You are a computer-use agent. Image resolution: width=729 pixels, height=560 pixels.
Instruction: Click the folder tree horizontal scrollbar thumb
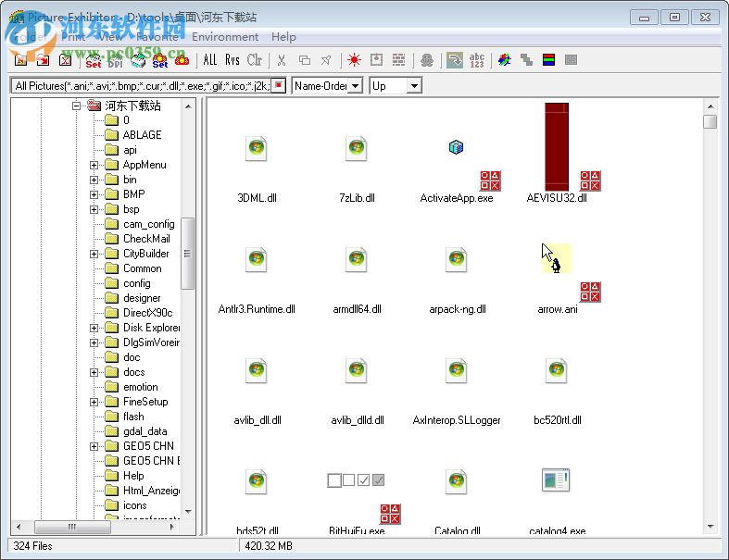pyautogui.click(x=72, y=527)
